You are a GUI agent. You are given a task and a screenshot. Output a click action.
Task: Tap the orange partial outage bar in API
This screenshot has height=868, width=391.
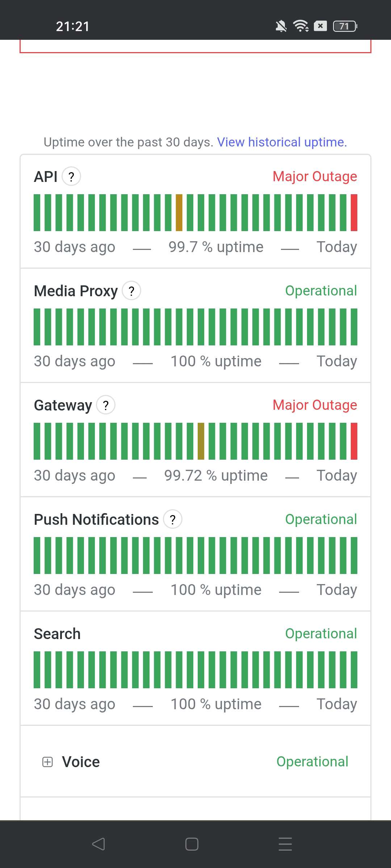(x=179, y=213)
